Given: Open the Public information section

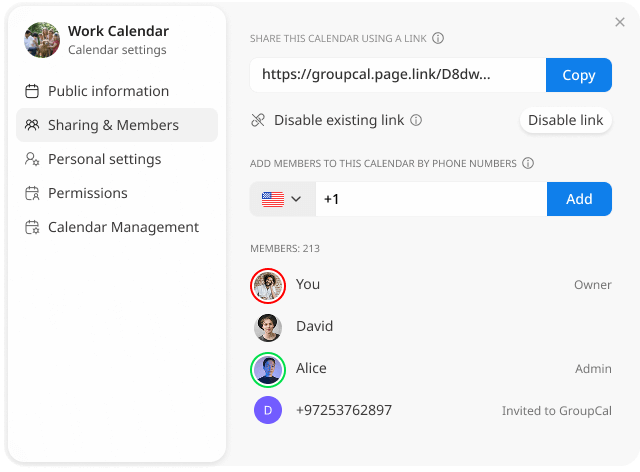Looking at the screenshot, I should 117,91.
